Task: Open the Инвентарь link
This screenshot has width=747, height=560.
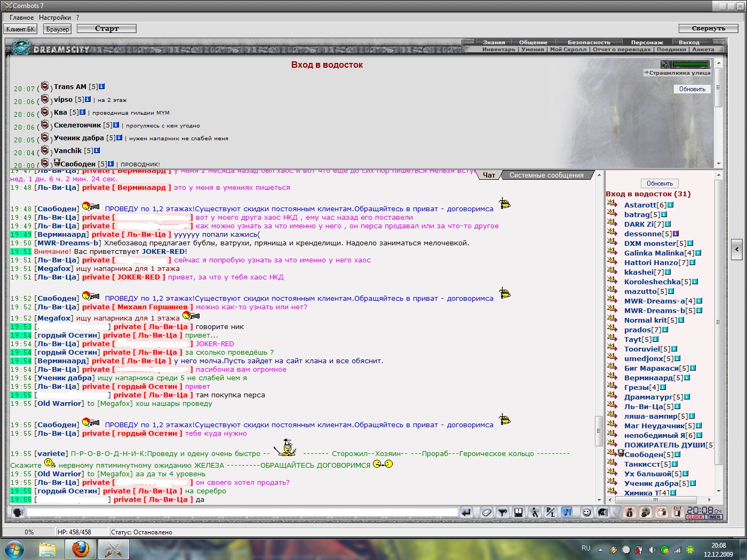Action: [499, 49]
